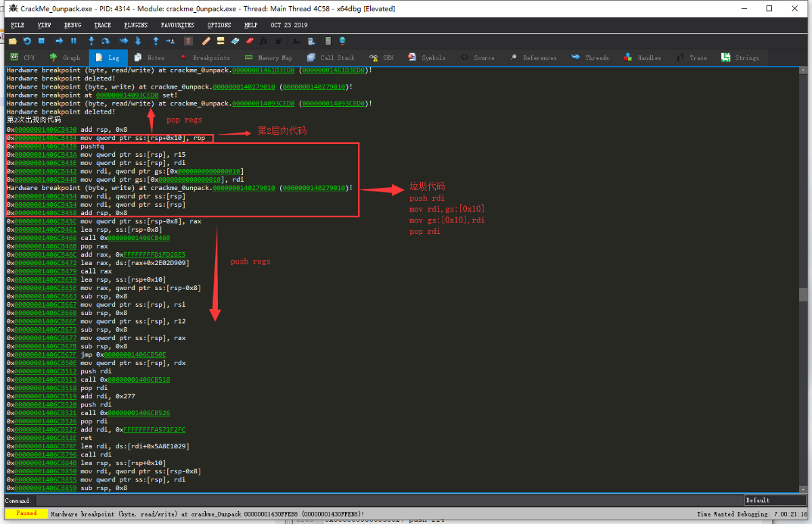Screen dimensions: 812x524
Task: Expand the Default command type dropdown
Action: [775, 500]
